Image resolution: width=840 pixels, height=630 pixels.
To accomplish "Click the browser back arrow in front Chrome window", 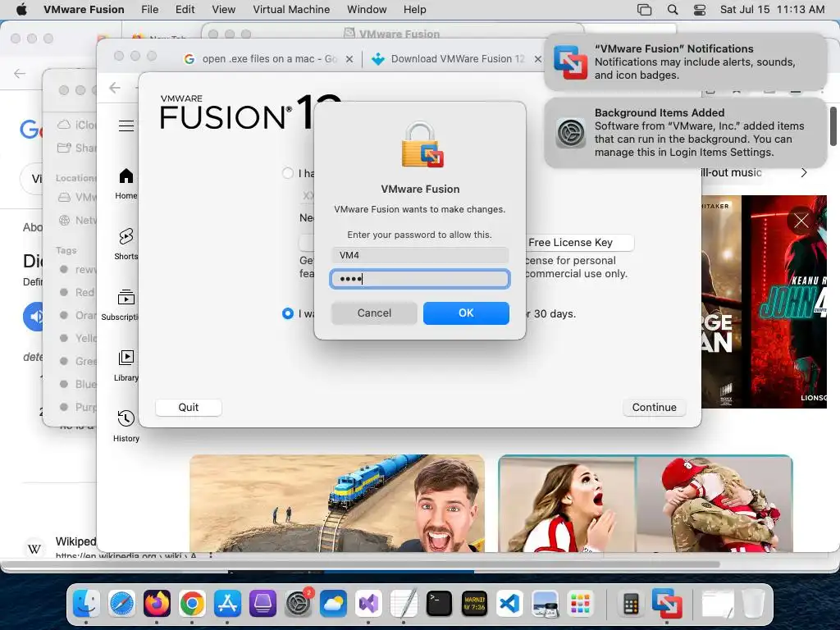I will point(115,88).
